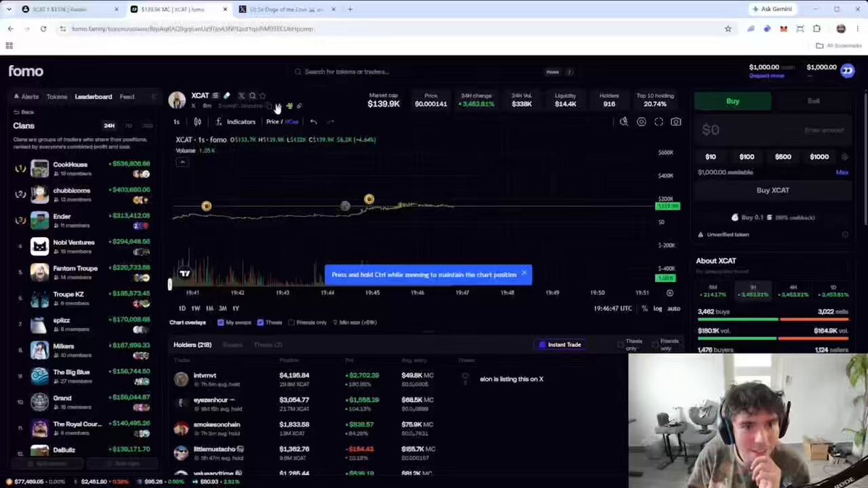Copy XCAT contract address icon
868x488 pixels.
tap(269, 106)
